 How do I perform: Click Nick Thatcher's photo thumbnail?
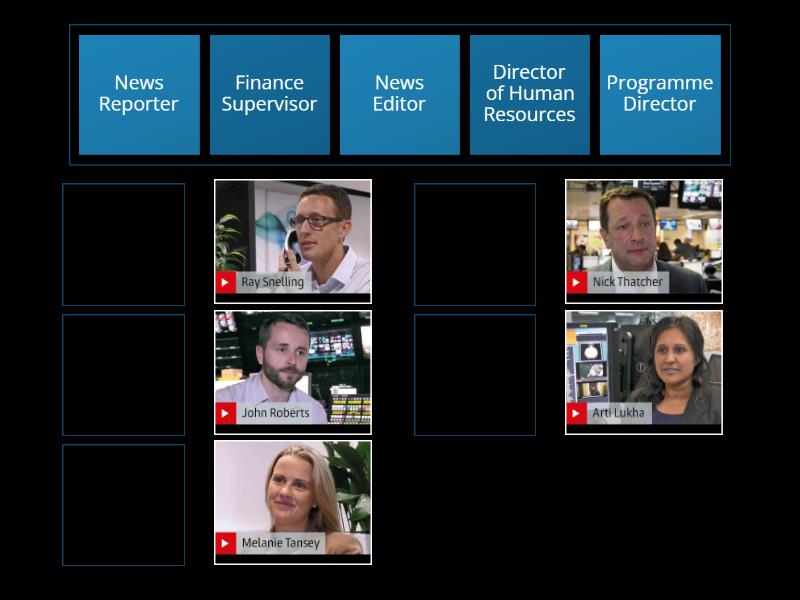tap(644, 241)
